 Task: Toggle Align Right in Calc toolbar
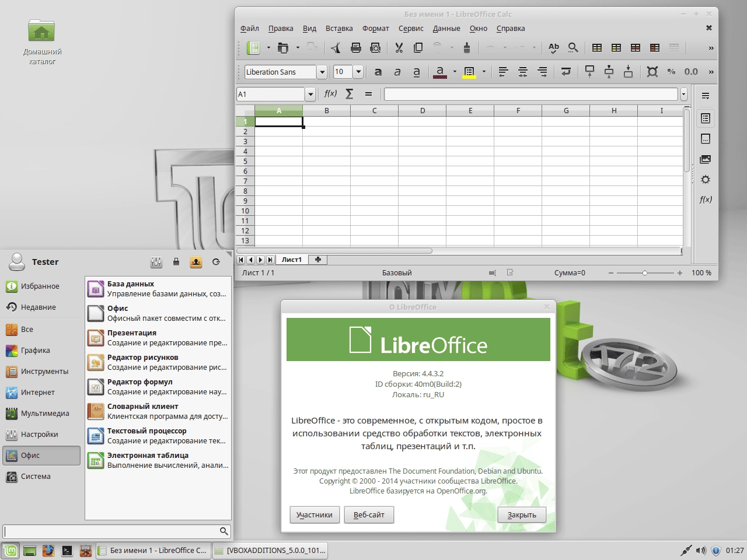click(x=542, y=72)
